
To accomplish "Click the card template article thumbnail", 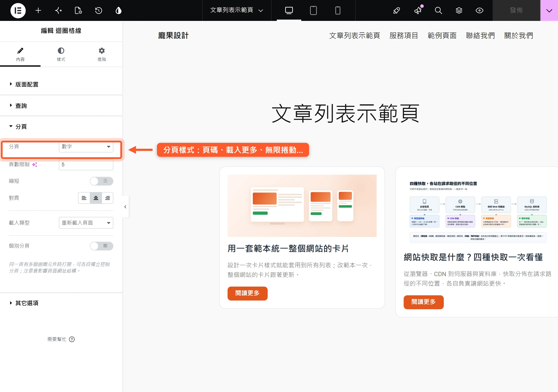I will click(302, 206).
